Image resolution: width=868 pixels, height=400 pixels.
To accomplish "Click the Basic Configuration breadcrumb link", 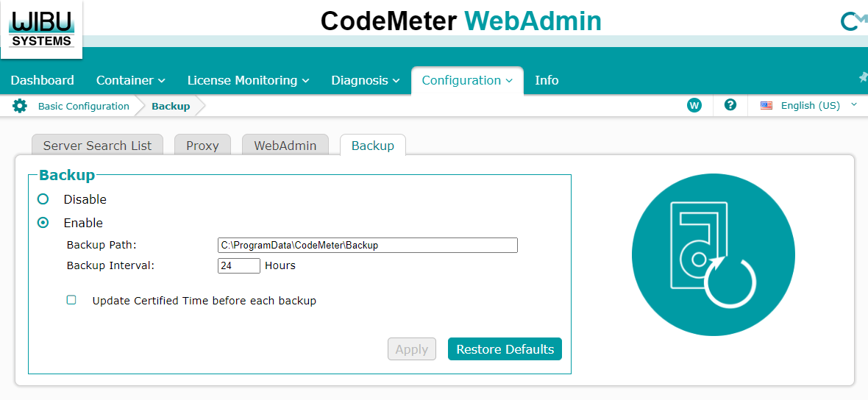I will pyautogui.click(x=83, y=106).
